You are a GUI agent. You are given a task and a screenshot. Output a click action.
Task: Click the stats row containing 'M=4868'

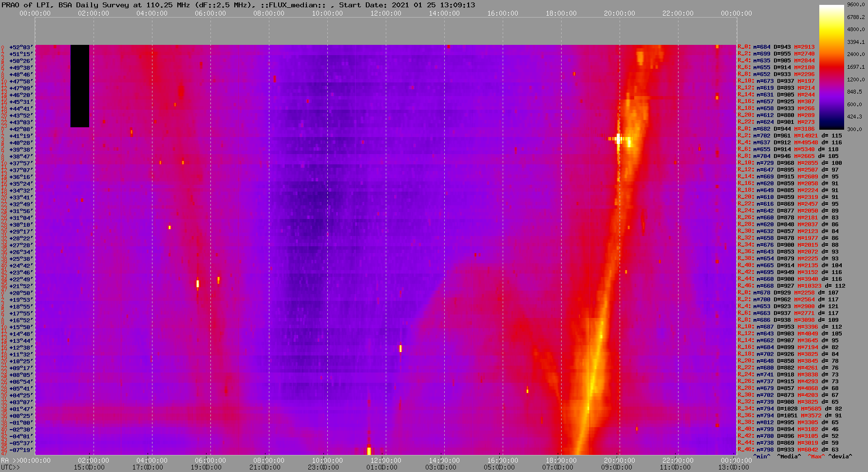click(x=788, y=389)
